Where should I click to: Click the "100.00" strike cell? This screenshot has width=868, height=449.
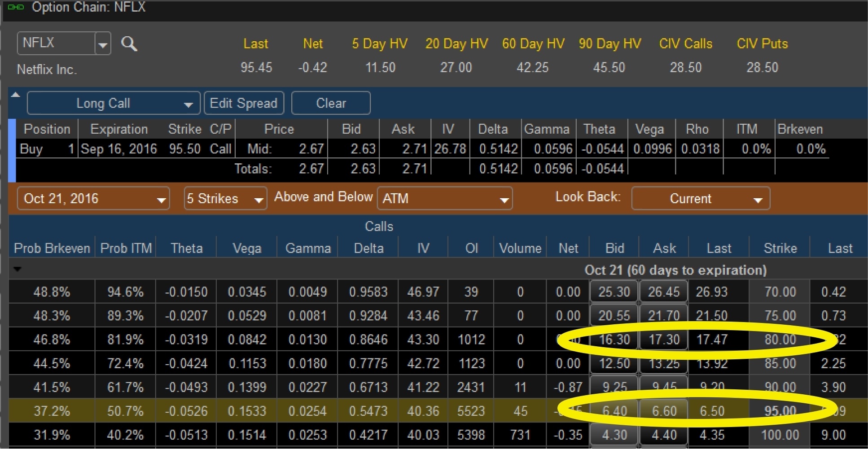click(x=780, y=435)
